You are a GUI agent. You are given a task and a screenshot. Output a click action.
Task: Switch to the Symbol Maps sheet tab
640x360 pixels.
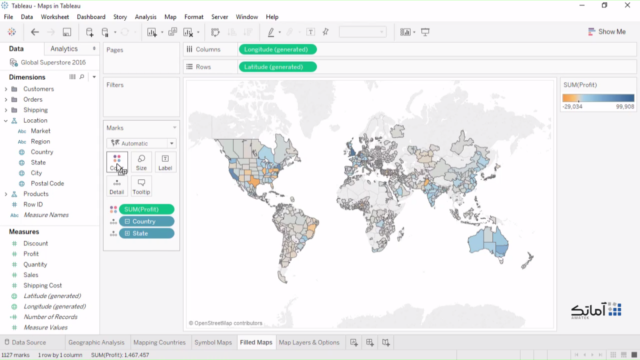point(213,342)
